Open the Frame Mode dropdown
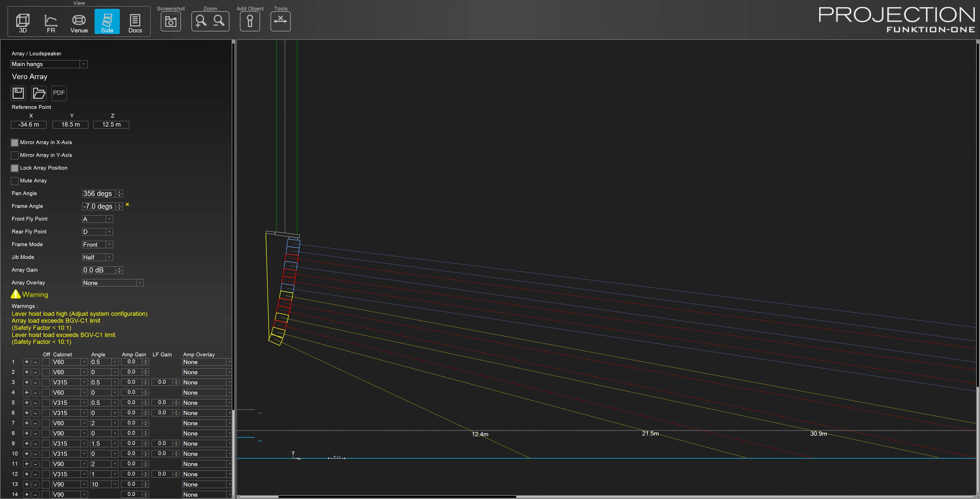This screenshot has height=499, width=980. [109, 244]
